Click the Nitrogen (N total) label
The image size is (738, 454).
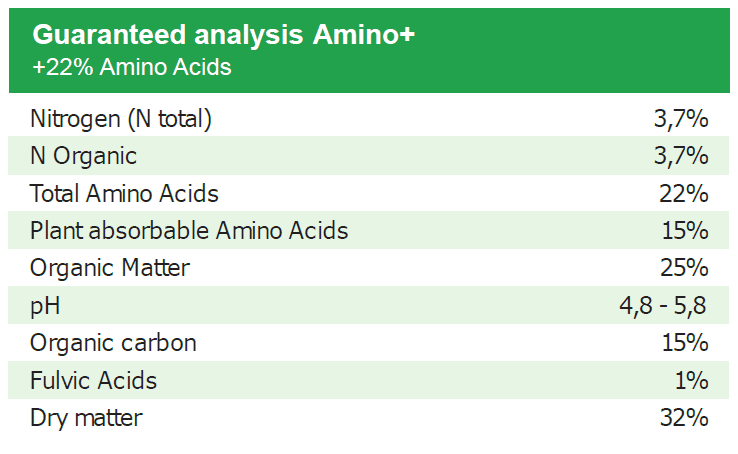pos(121,119)
